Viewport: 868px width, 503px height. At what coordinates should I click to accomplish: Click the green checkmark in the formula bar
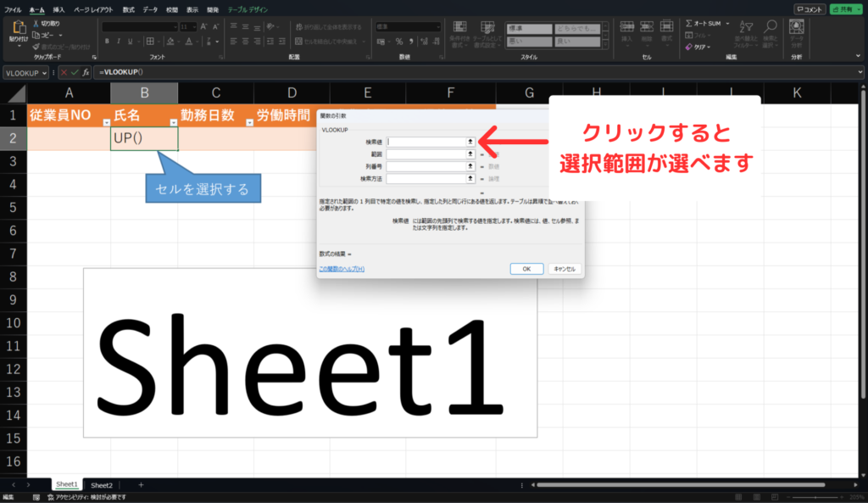click(x=75, y=73)
